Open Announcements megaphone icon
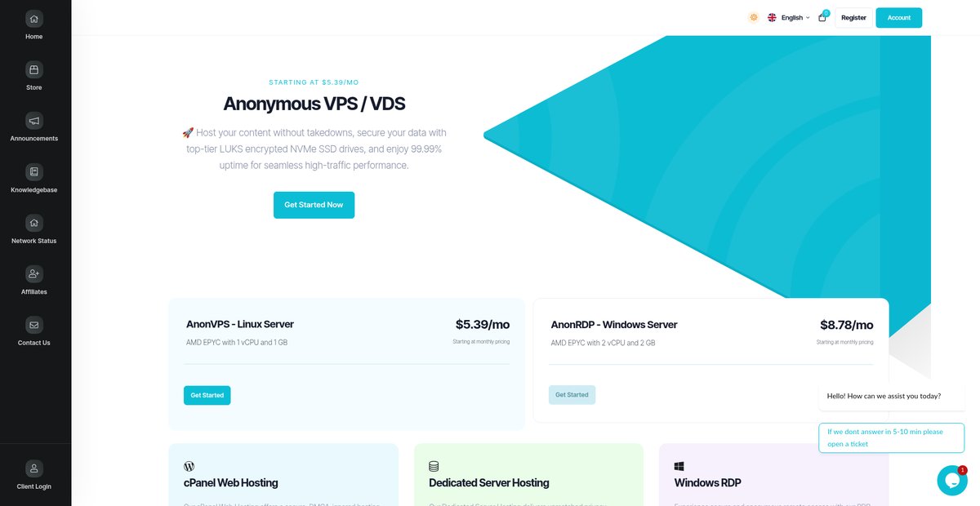The height and width of the screenshot is (506, 980). click(x=33, y=121)
